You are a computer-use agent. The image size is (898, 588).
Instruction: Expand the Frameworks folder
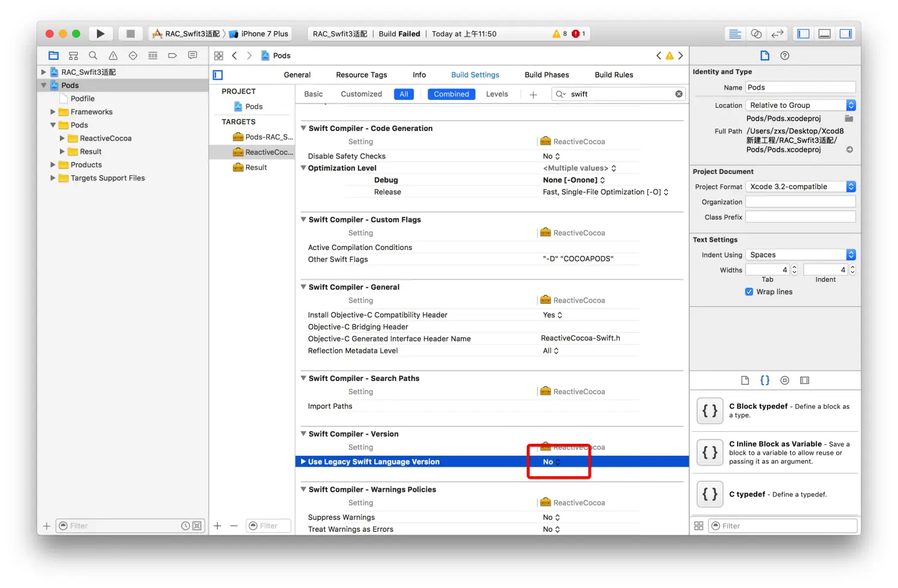(x=53, y=112)
